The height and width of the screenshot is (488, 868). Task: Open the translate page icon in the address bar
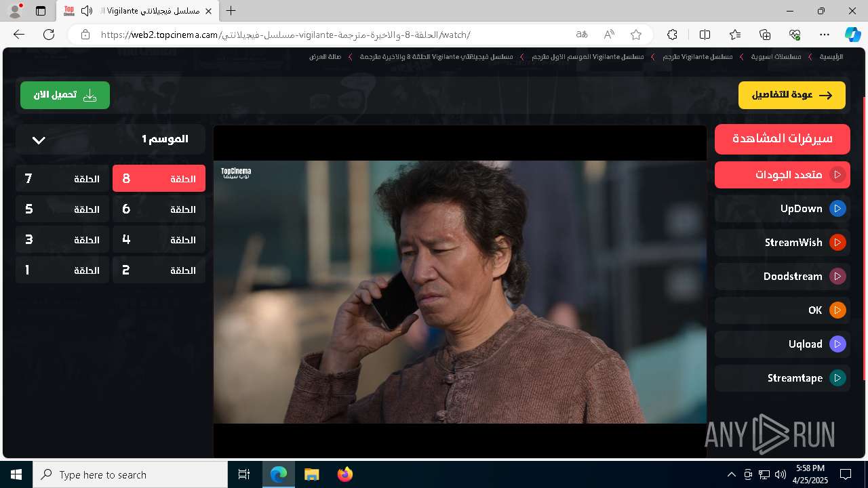coord(582,35)
